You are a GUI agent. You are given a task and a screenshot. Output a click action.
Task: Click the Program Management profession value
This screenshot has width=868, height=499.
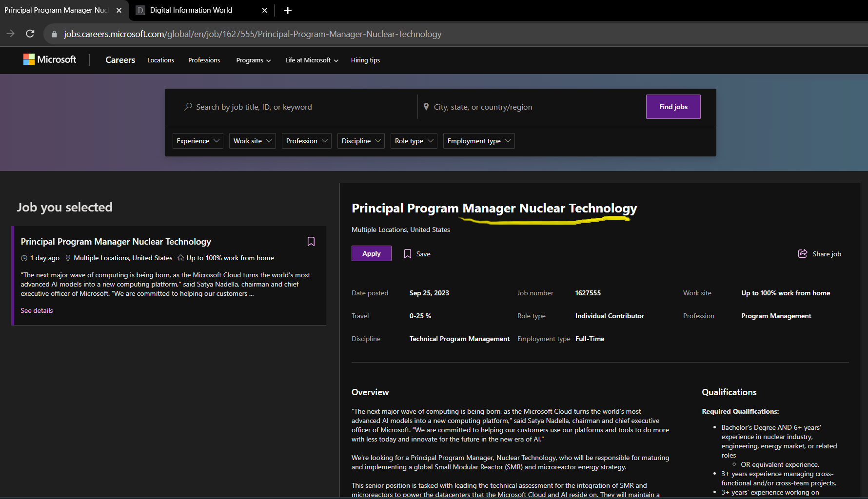click(776, 316)
